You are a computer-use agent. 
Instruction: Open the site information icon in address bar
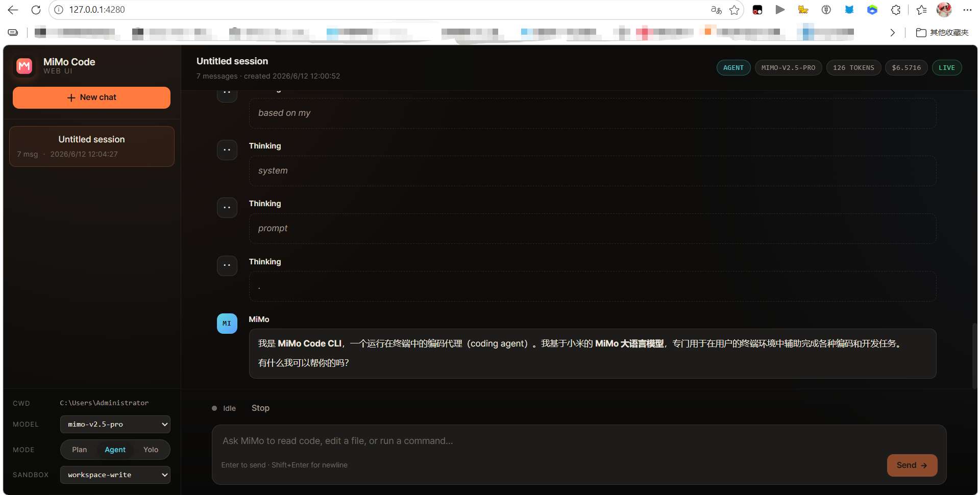click(59, 10)
